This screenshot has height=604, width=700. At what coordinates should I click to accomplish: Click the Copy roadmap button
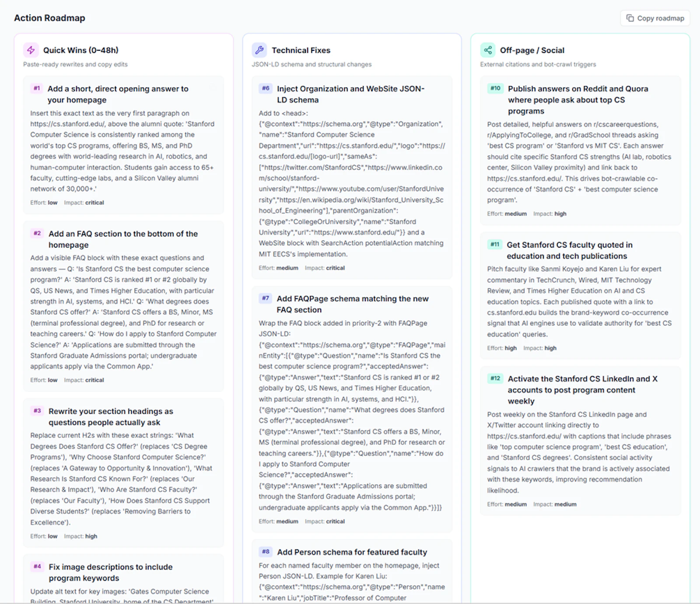655,18
